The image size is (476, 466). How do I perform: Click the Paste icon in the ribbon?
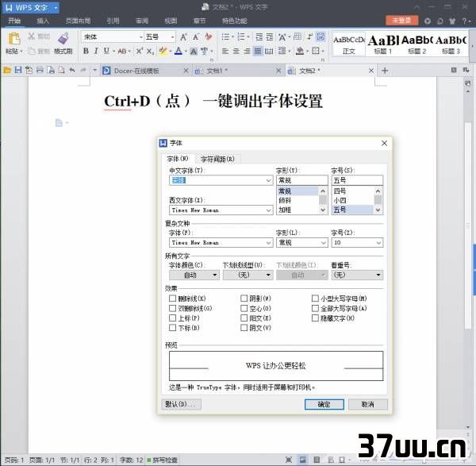[x=14, y=39]
